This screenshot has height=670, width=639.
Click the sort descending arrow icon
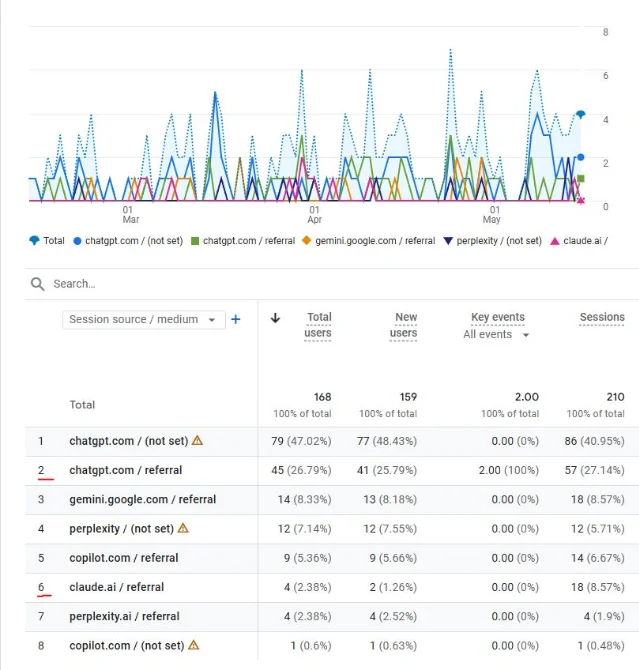(x=276, y=317)
